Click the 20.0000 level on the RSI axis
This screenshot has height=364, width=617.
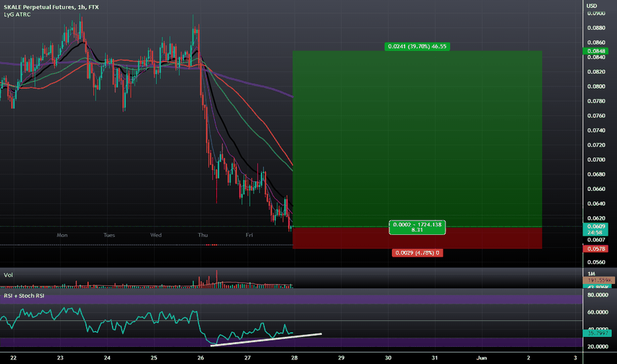(598, 347)
